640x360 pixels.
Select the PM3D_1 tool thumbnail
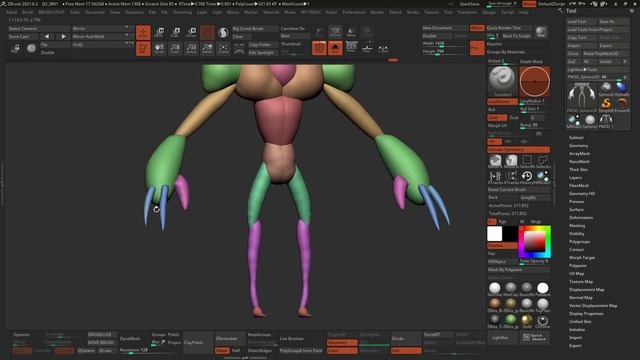pos(606,121)
